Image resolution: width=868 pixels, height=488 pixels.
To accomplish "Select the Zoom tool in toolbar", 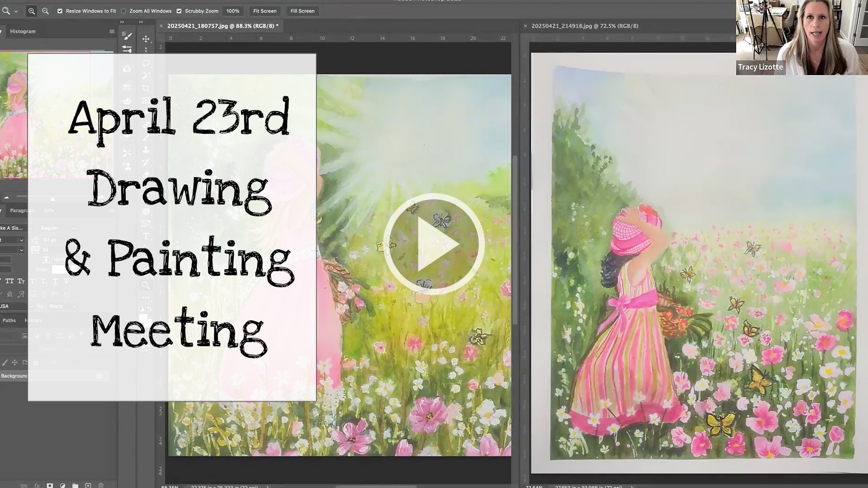I will click(x=146, y=285).
